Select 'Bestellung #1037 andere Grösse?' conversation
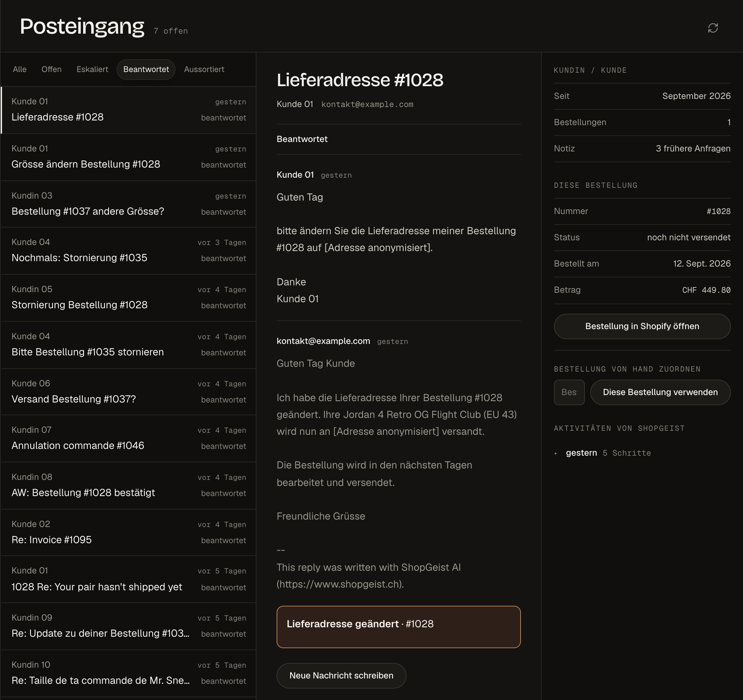Viewport: 743px width, 700px height. [x=128, y=204]
